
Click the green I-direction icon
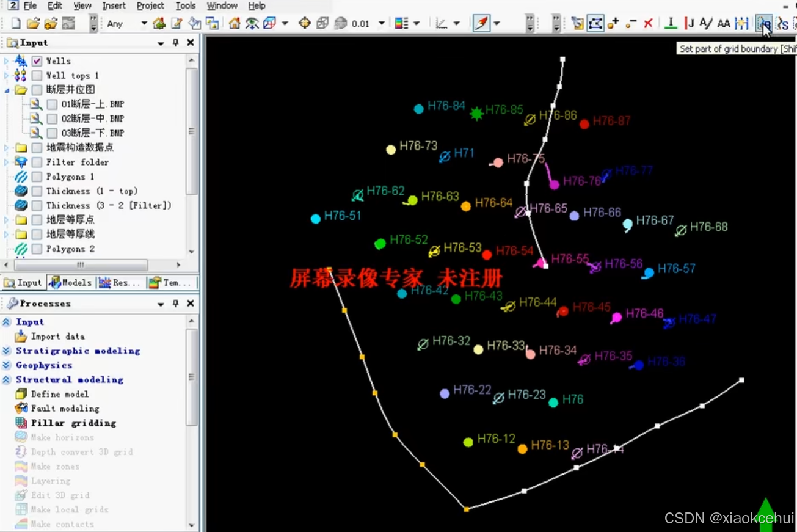(x=671, y=24)
